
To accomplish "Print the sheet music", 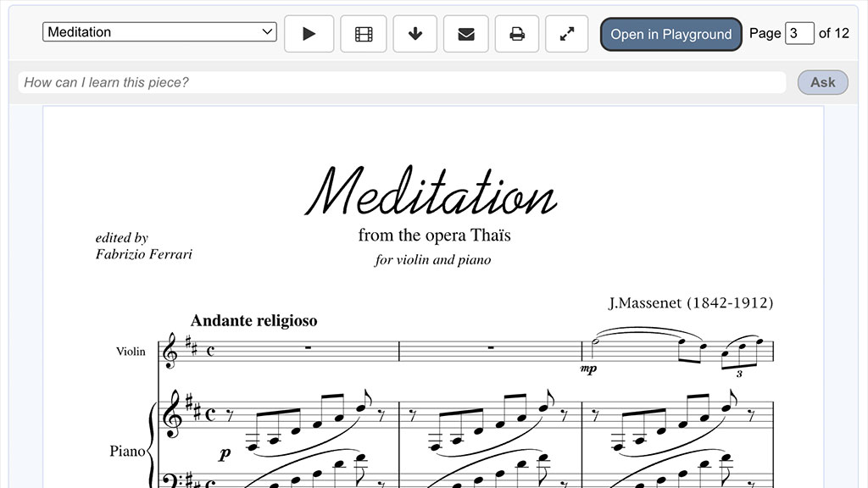I will click(517, 34).
